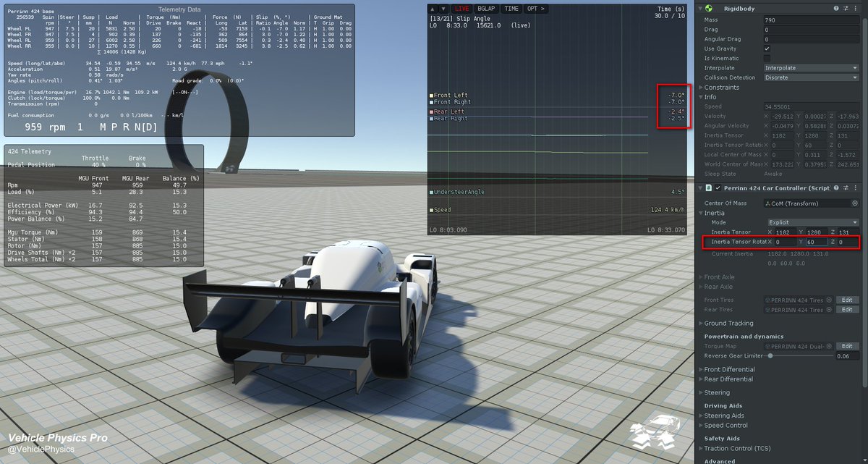Screen dimensions: 868x464
Task: Click Reverse Gear Limiter value field
Action: tap(847, 355)
